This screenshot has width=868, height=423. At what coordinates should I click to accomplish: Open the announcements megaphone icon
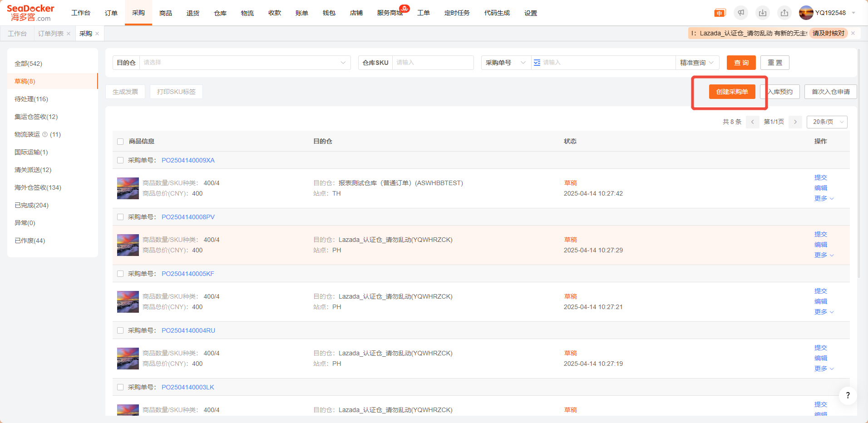pyautogui.click(x=741, y=13)
